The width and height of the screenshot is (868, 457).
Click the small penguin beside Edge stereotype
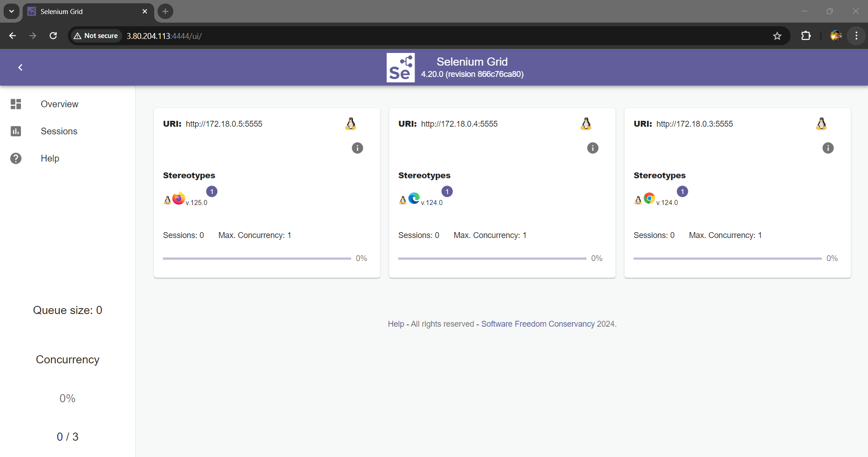pyautogui.click(x=403, y=200)
